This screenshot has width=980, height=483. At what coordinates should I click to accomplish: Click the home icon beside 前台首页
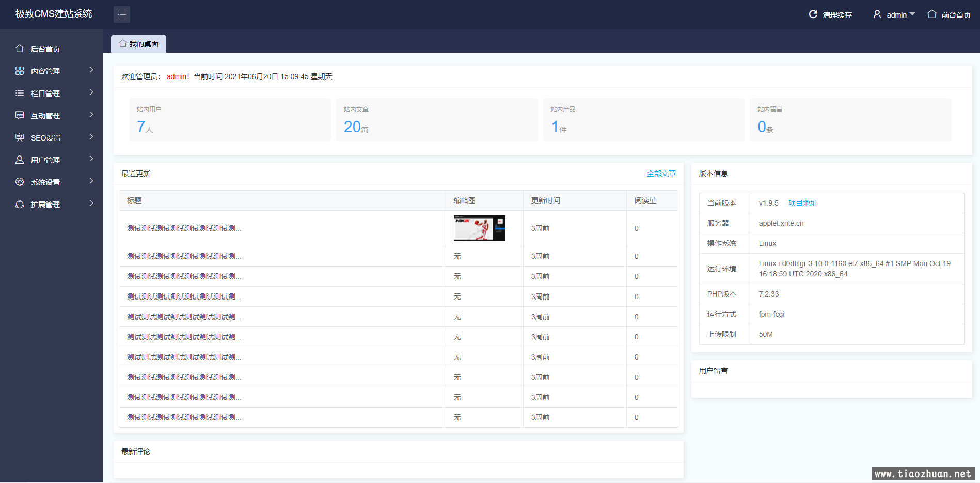coord(932,14)
